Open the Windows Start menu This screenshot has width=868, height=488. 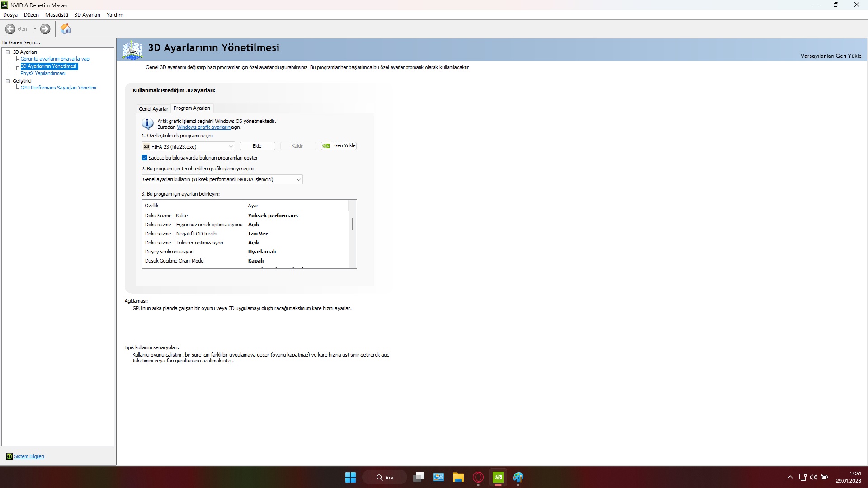(350, 477)
